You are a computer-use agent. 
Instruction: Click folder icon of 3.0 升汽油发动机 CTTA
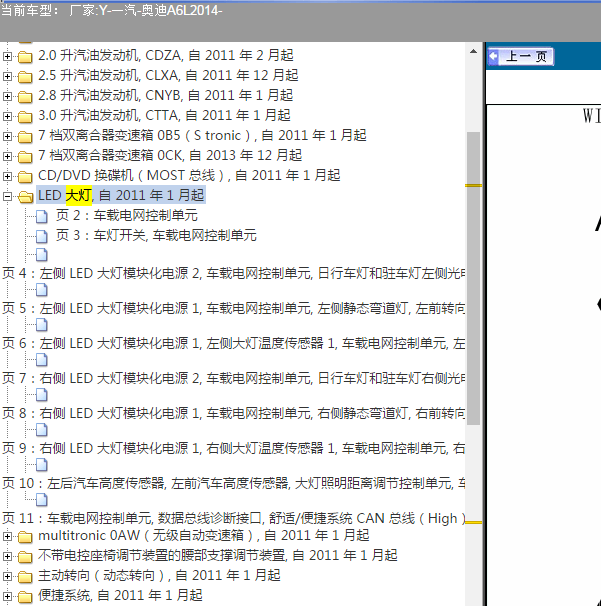pos(25,117)
